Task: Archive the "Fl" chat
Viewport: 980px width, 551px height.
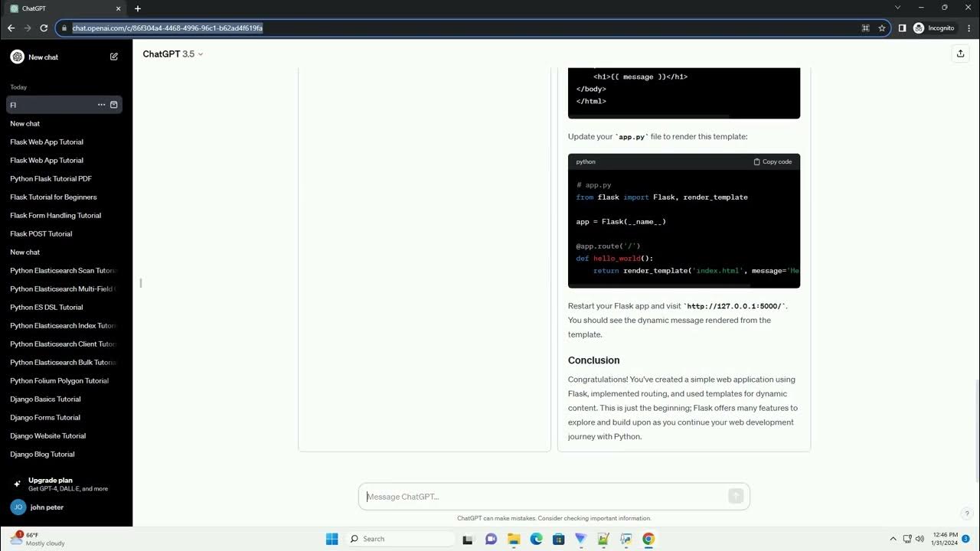Action: point(114,105)
